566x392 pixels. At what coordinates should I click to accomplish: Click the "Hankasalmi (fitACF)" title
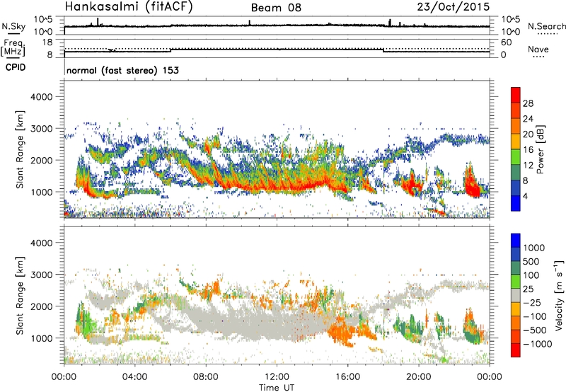tap(129, 7)
